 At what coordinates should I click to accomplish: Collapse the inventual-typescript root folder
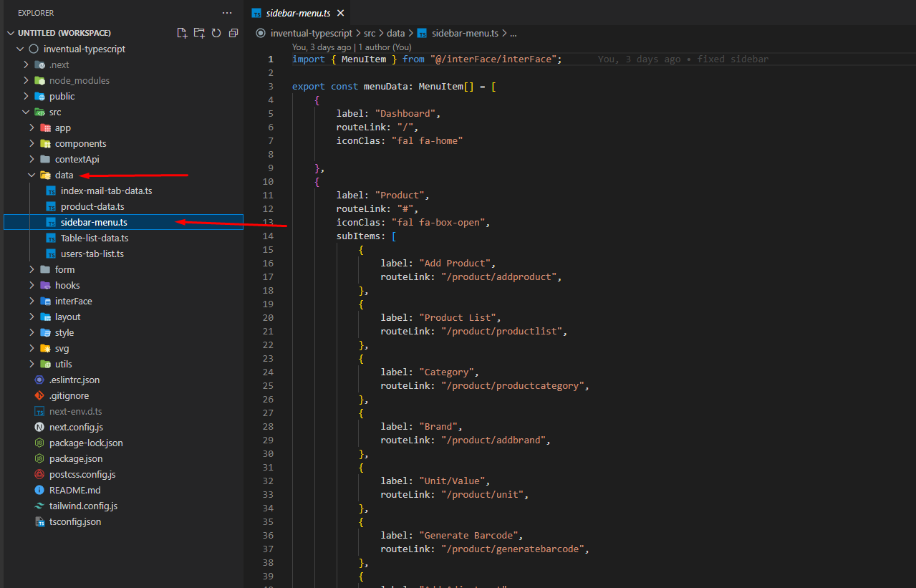pyautogui.click(x=20, y=49)
